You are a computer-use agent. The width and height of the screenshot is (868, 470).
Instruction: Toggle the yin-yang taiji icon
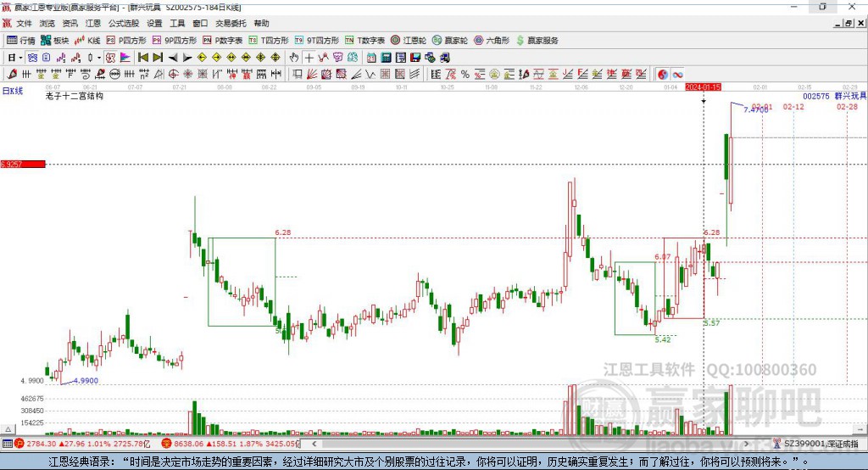(663, 75)
